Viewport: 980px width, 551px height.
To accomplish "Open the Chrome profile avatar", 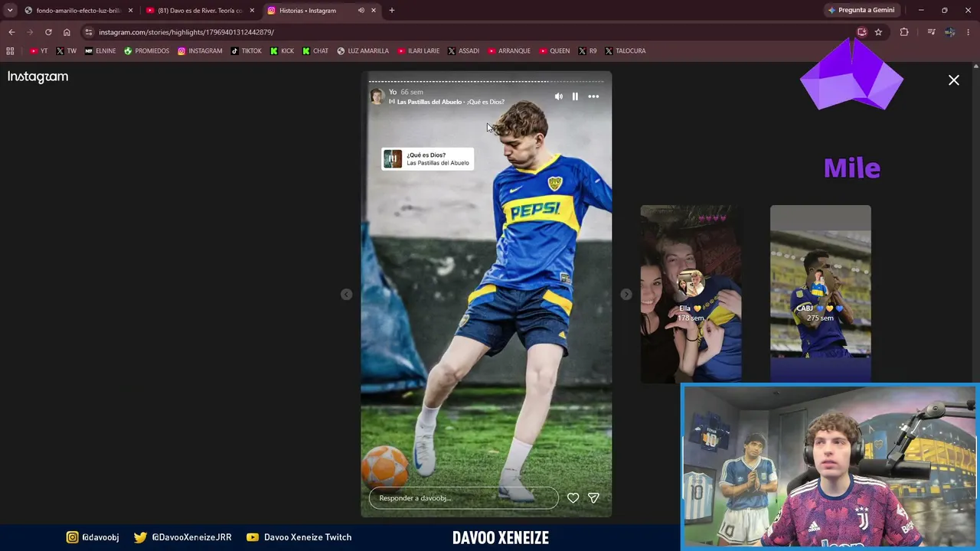I will 949,32.
